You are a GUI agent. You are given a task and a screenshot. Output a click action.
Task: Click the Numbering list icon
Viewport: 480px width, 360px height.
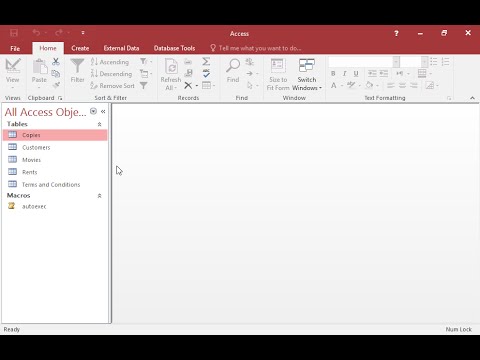pos(446,62)
